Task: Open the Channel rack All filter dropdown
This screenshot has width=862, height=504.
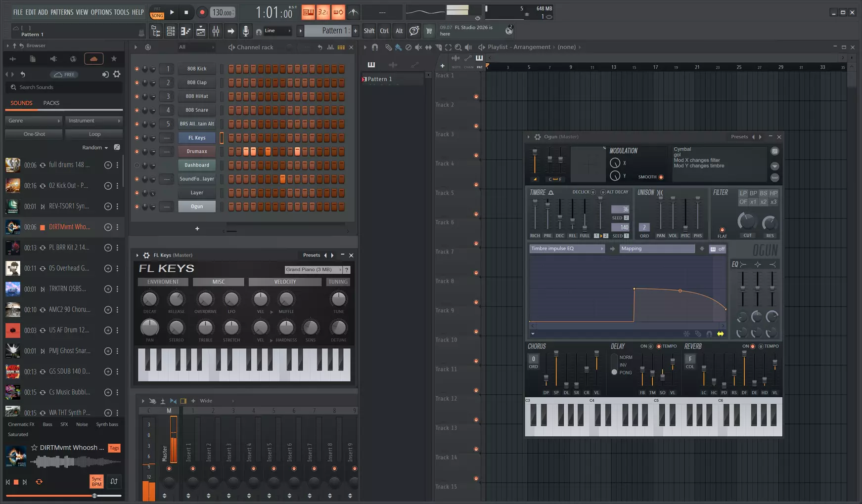Action: (196, 47)
